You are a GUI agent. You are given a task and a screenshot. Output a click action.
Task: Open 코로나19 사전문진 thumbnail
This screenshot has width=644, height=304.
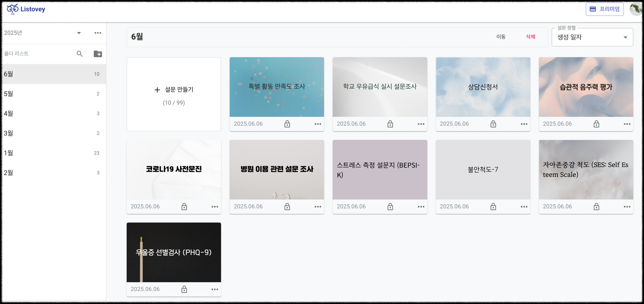coord(174,170)
